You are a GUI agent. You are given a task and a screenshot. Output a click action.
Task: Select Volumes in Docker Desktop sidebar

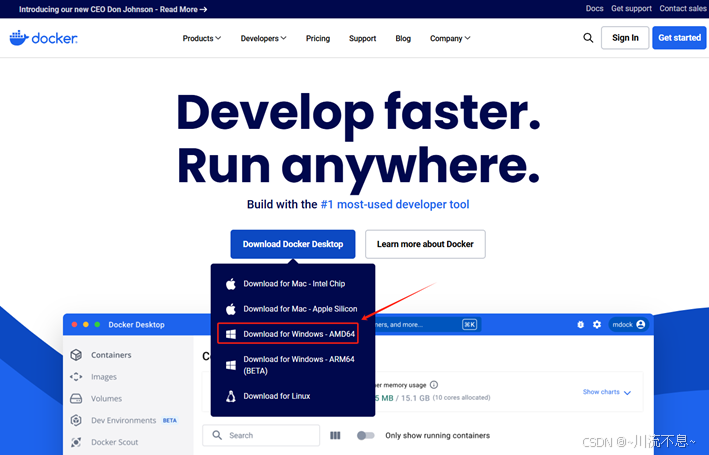[x=106, y=398]
